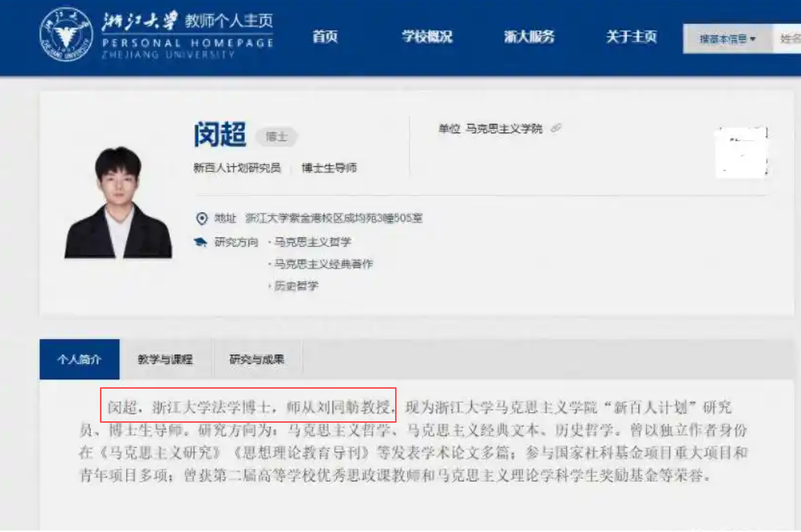Open the 关于主页 navigation item

(631, 36)
